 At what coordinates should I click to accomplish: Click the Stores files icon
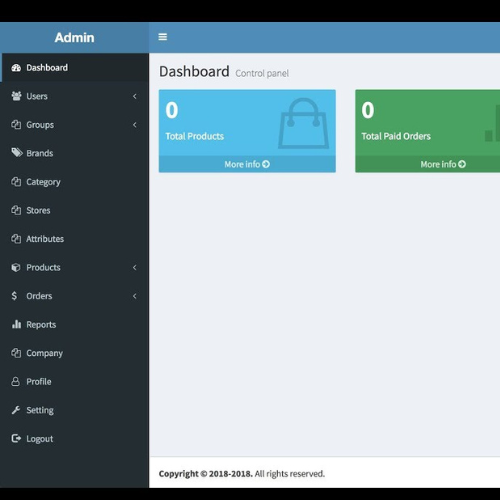click(x=16, y=210)
